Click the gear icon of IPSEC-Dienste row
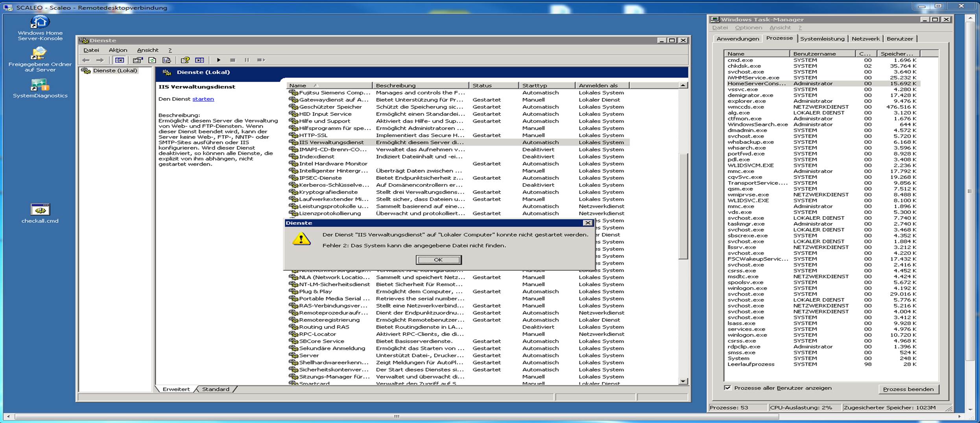This screenshot has height=423, width=980. (x=293, y=178)
